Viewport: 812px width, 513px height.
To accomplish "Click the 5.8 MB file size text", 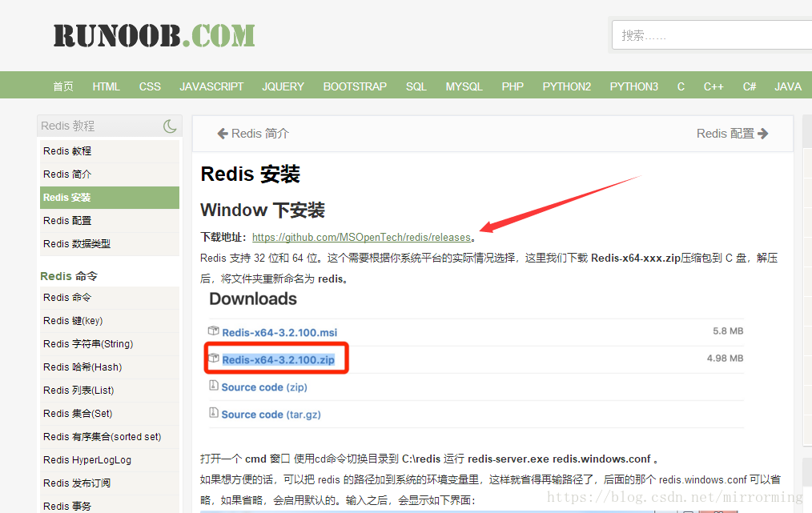I will click(x=728, y=331).
